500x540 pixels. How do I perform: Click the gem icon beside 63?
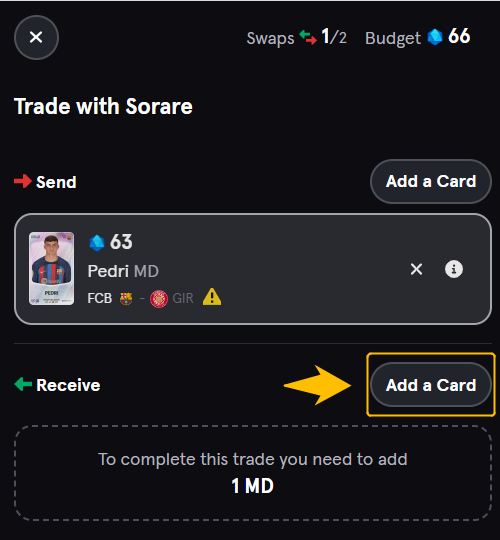pos(97,242)
